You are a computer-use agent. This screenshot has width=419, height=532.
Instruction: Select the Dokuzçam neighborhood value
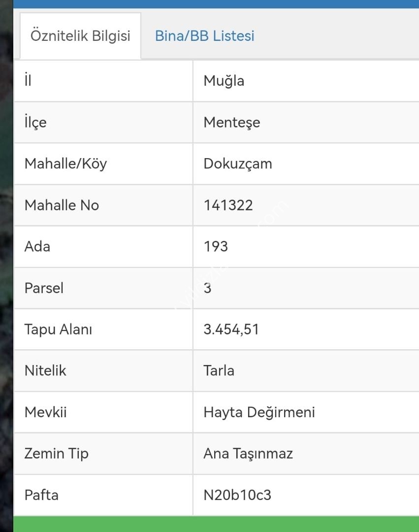pos(238,164)
